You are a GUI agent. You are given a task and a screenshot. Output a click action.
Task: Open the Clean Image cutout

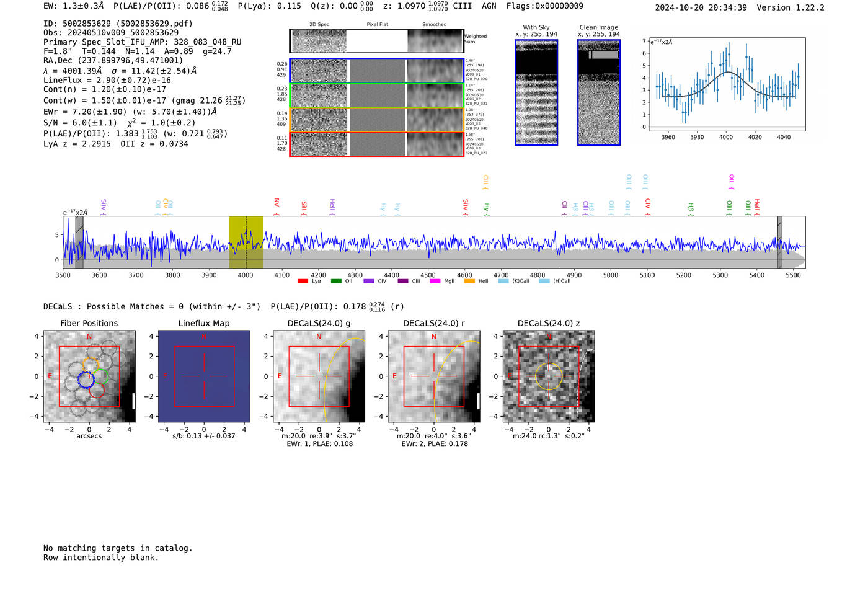pyautogui.click(x=599, y=92)
